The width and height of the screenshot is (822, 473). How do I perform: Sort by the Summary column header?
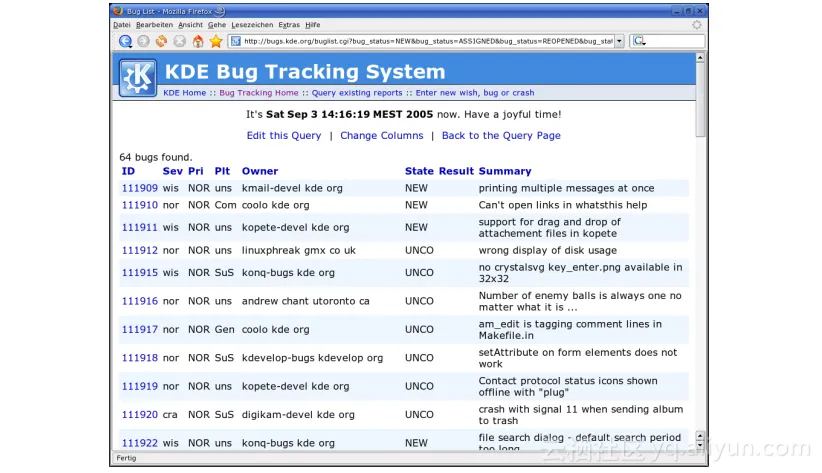click(505, 171)
